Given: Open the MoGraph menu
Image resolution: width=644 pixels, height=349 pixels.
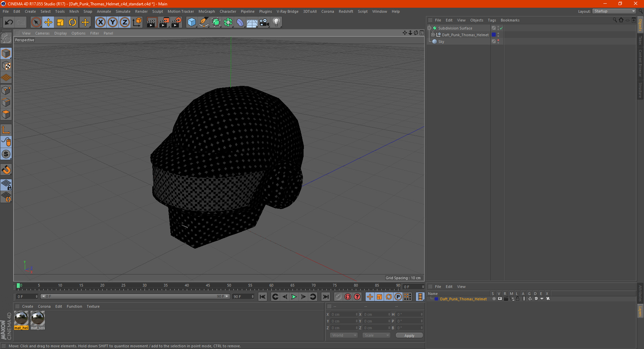Looking at the screenshot, I should (207, 11).
